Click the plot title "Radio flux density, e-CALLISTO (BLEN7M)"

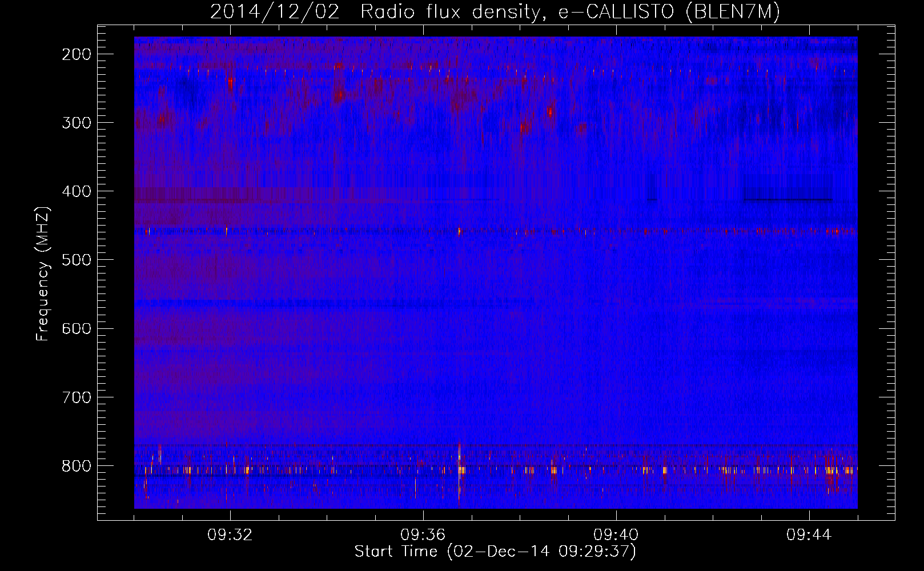[x=570, y=12]
